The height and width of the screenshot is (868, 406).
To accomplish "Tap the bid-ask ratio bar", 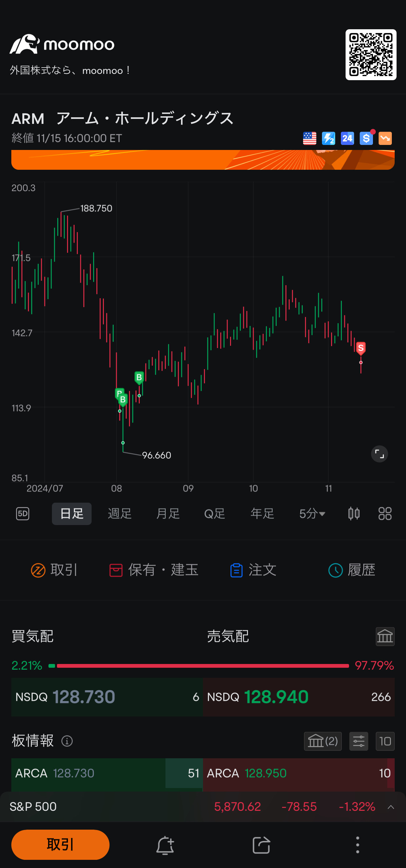I will pos(199,666).
